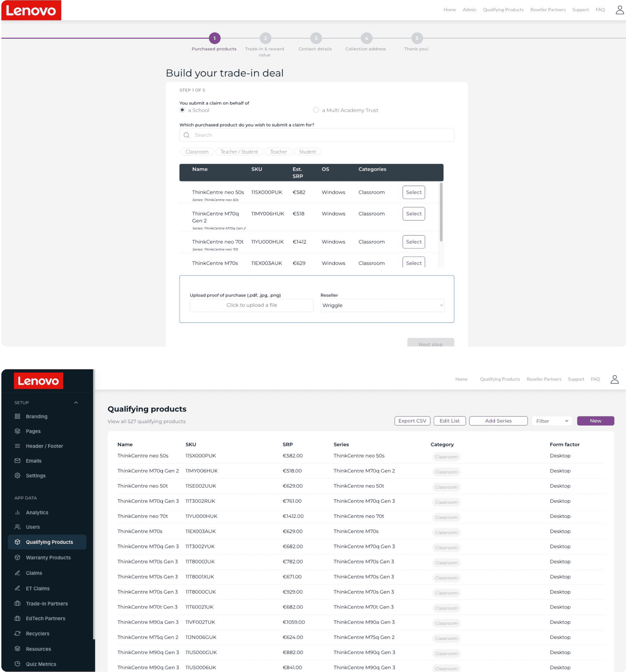Click Trade-in Partners icon in sidebar

tap(17, 604)
